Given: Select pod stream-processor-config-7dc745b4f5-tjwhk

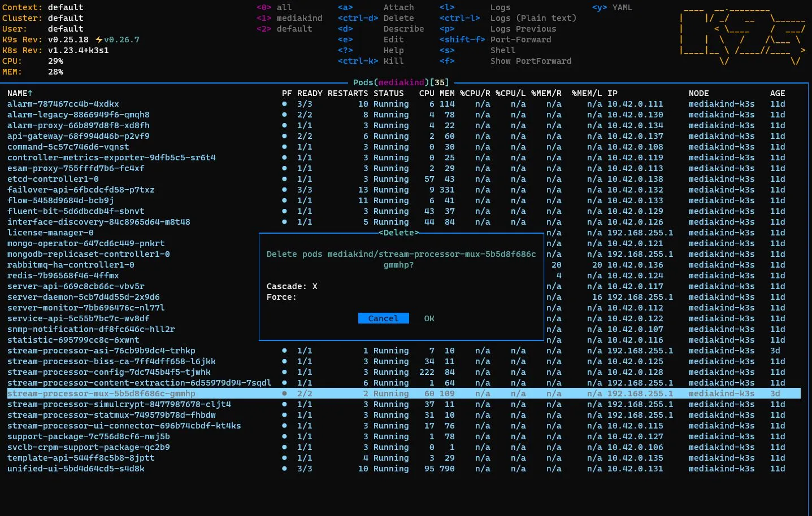Looking at the screenshot, I should point(108,372).
